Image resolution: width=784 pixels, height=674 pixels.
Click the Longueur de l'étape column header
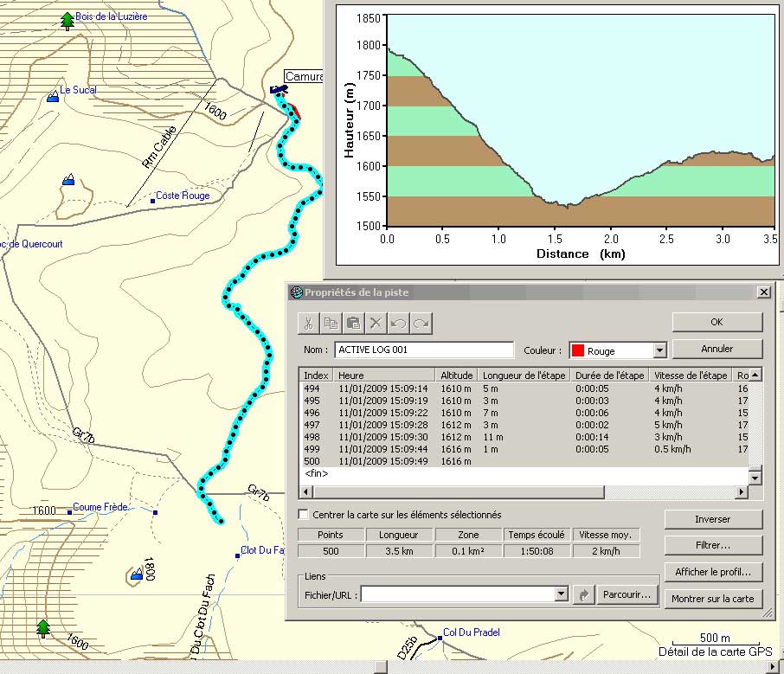(524, 375)
